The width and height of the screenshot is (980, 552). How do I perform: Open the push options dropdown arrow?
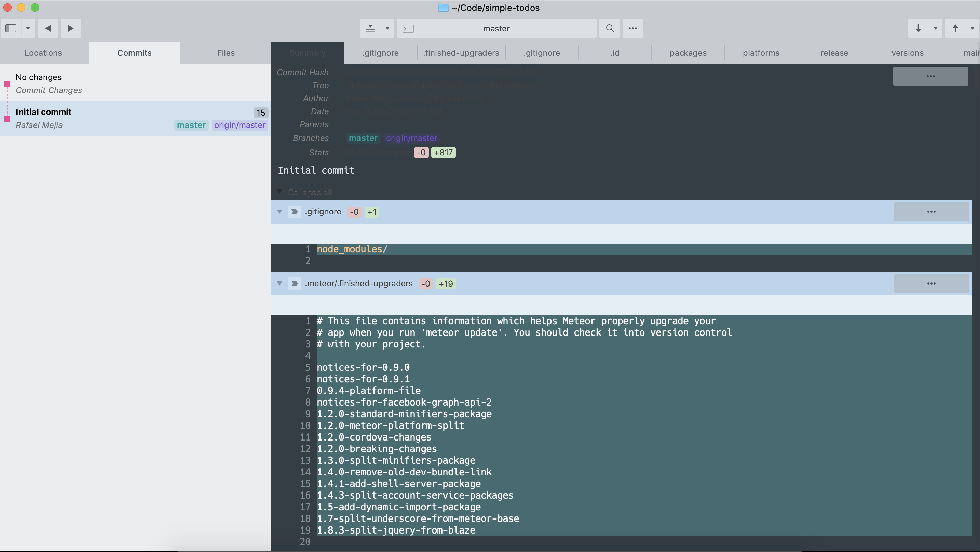[973, 28]
